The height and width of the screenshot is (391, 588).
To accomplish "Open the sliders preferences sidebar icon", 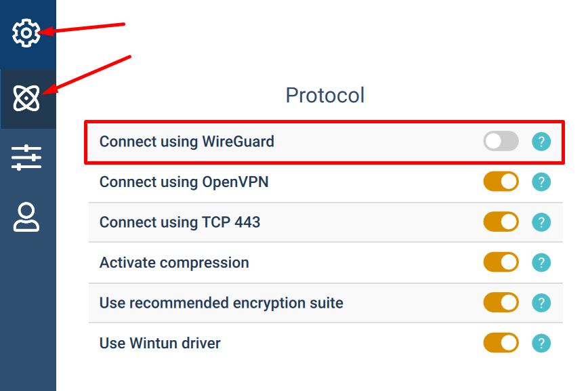I will point(26,158).
